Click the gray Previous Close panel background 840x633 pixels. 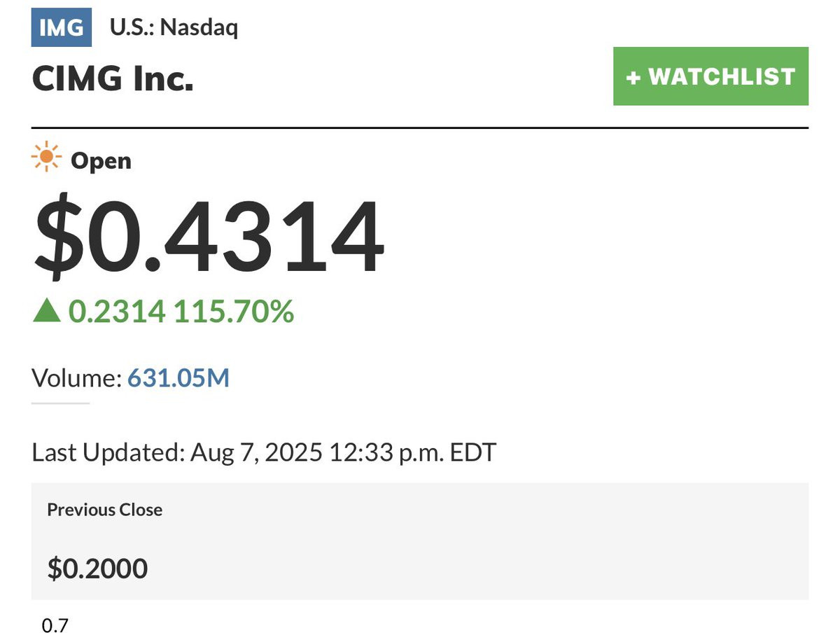tap(420, 541)
